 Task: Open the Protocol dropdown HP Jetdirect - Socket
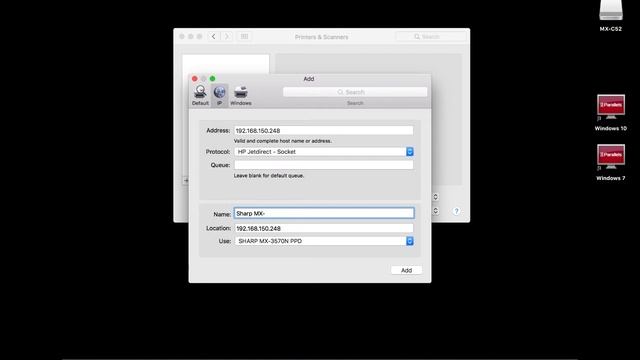pos(324,152)
